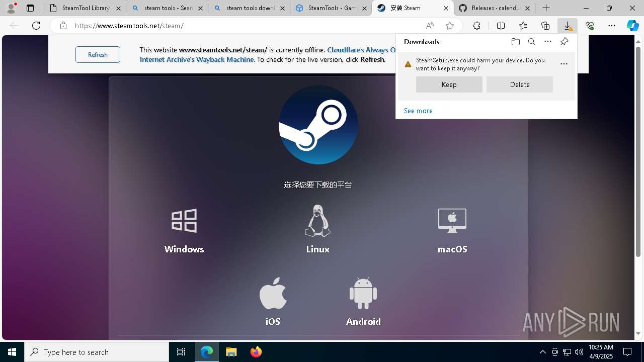
Task: Open File Explorer from taskbar
Action: pyautogui.click(x=231, y=352)
